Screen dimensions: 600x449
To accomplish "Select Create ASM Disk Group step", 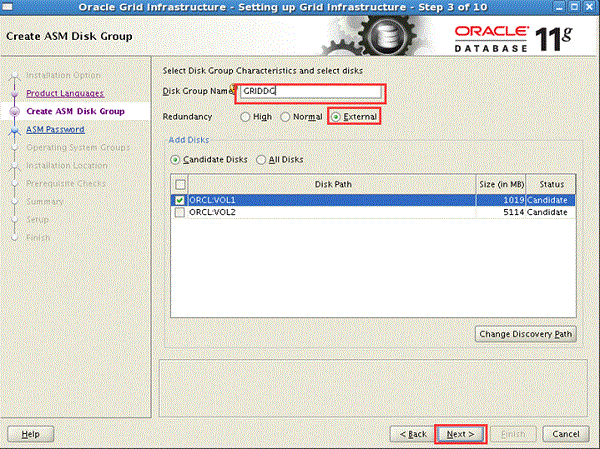I will tap(75, 111).
